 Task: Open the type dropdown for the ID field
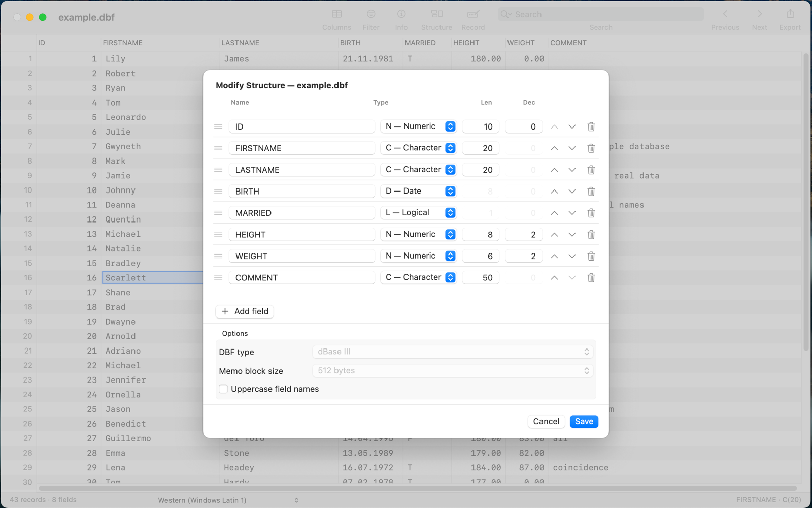[x=418, y=126]
